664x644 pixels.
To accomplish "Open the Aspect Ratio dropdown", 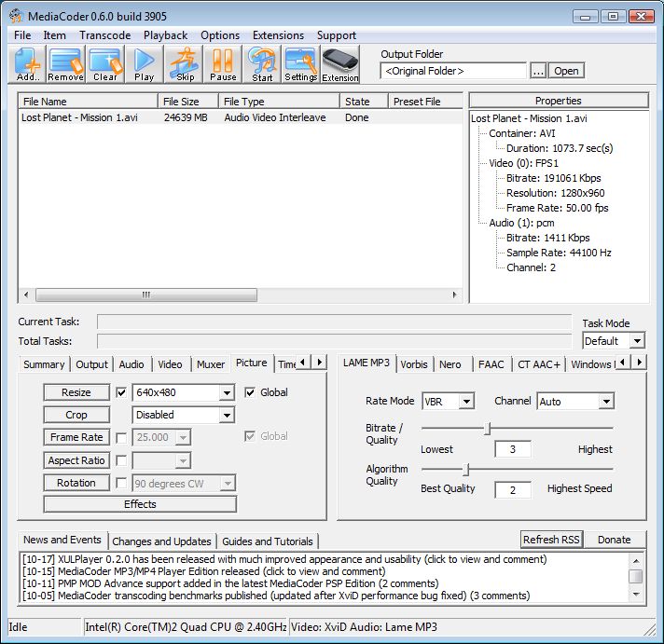I will [183, 460].
